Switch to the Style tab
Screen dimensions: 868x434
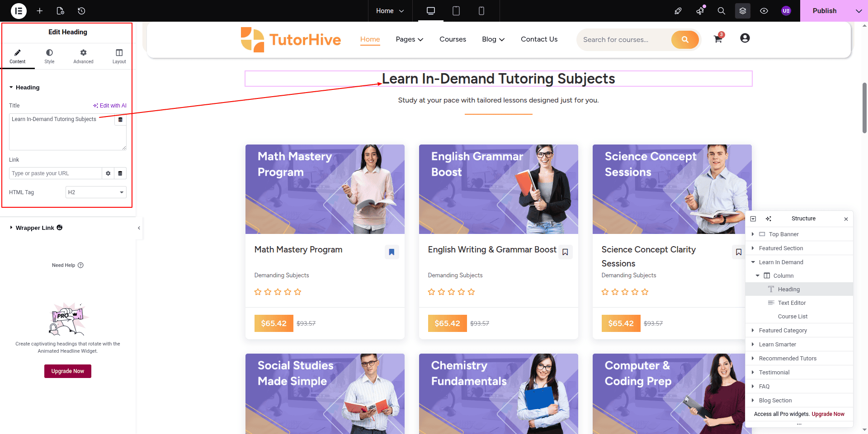(x=49, y=56)
